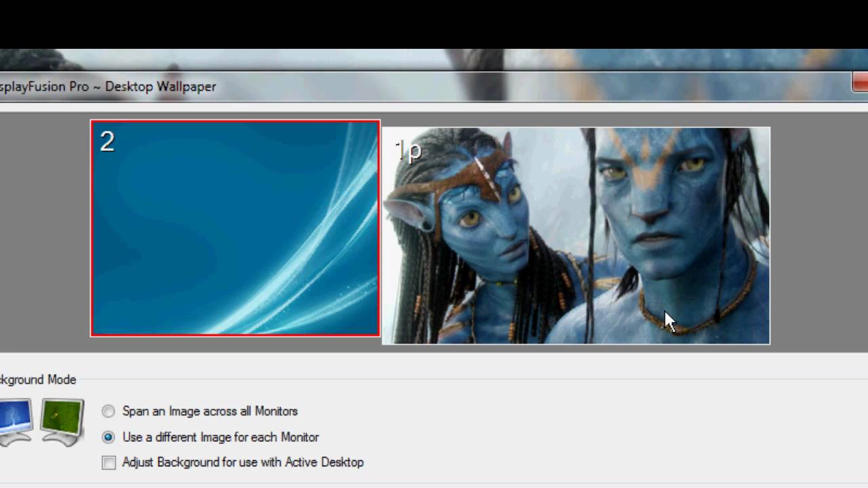868x488 pixels.
Task: Select 'Use a different Image for each Monitor'
Action: tap(108, 437)
